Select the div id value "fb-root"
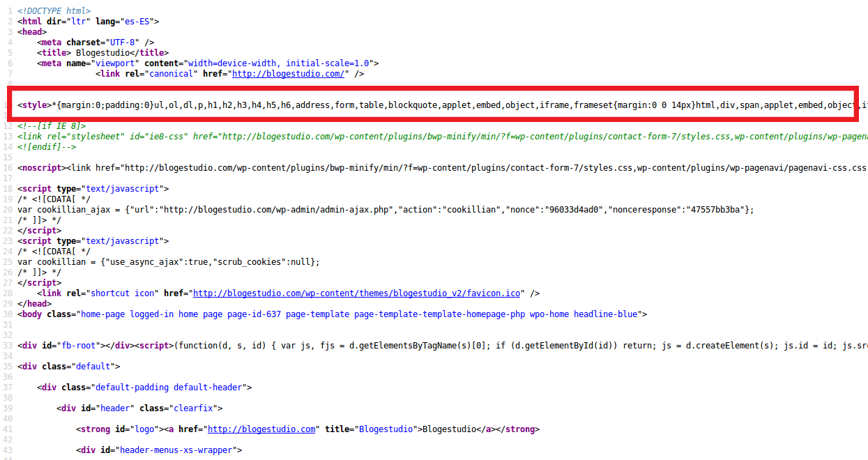This screenshot has width=868, height=460. tap(77, 345)
